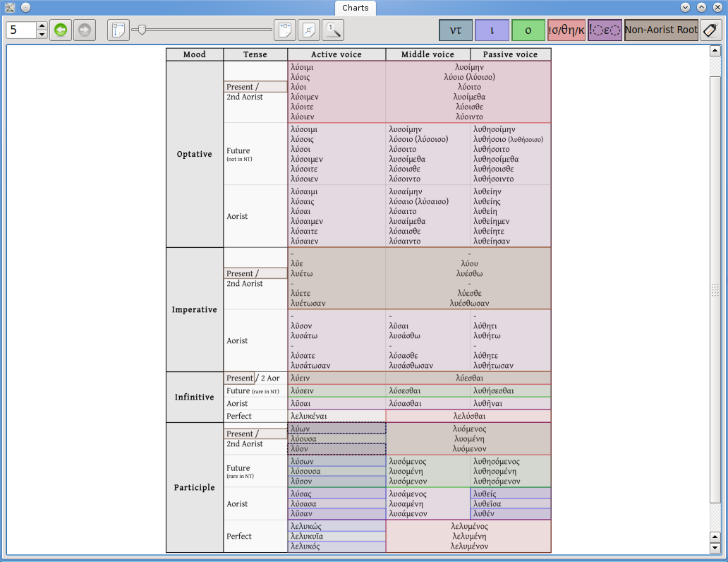The width and height of the screenshot is (728, 562).
Task: Click the participle λελυκώς
Action: (x=306, y=527)
